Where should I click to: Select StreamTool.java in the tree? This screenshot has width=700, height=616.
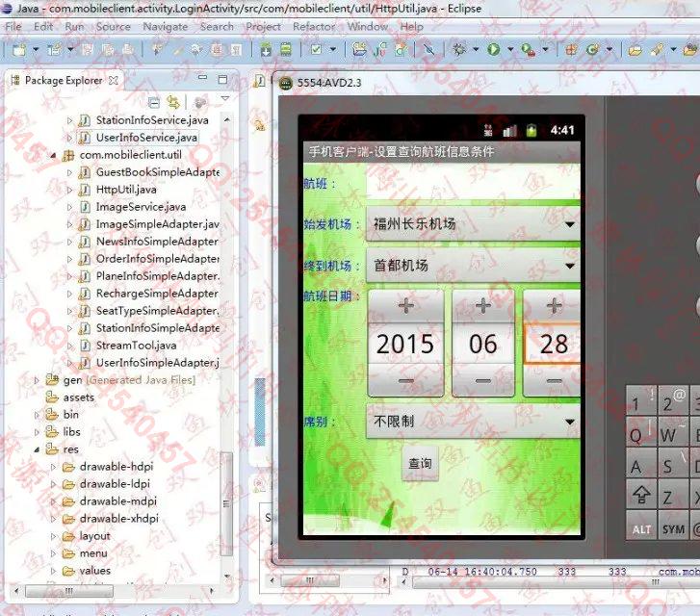coord(136,346)
